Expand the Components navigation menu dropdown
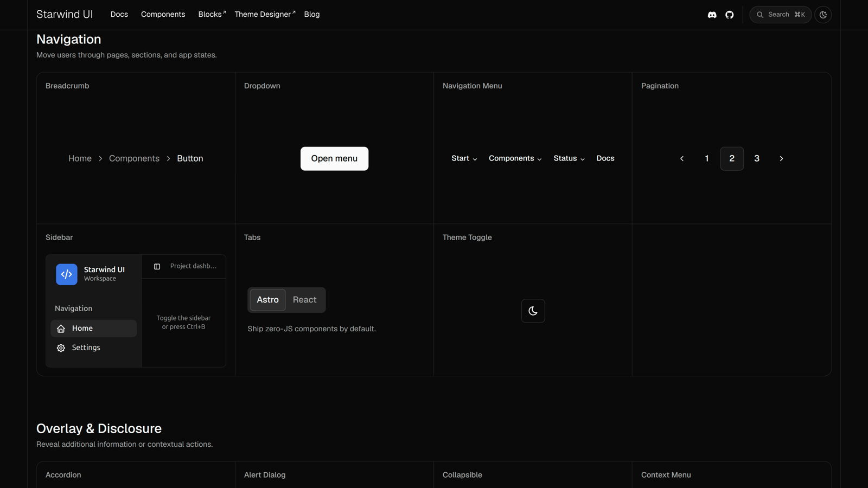The image size is (868, 488). 515,158
